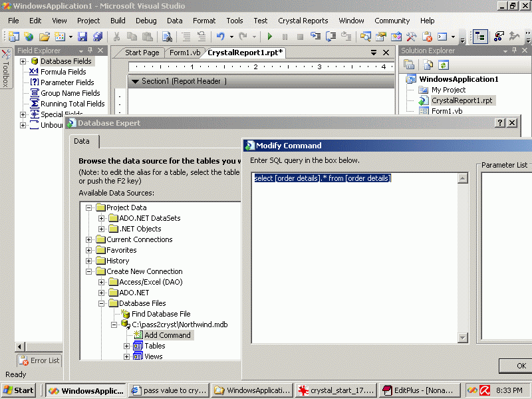Expand the Database Fields node

[x=23, y=61]
